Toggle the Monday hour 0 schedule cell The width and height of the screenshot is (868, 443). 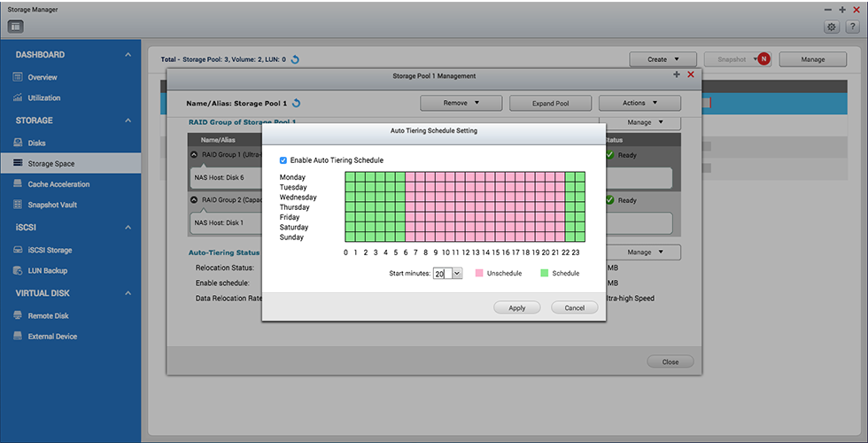pos(350,177)
